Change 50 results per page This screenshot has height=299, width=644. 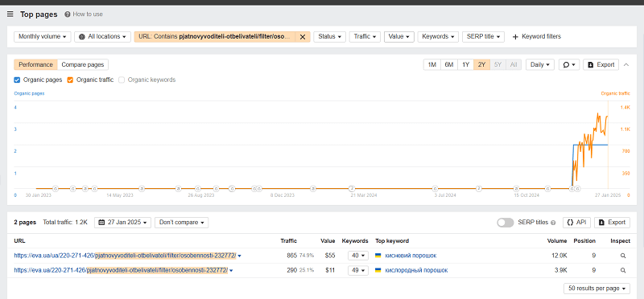coord(597,289)
